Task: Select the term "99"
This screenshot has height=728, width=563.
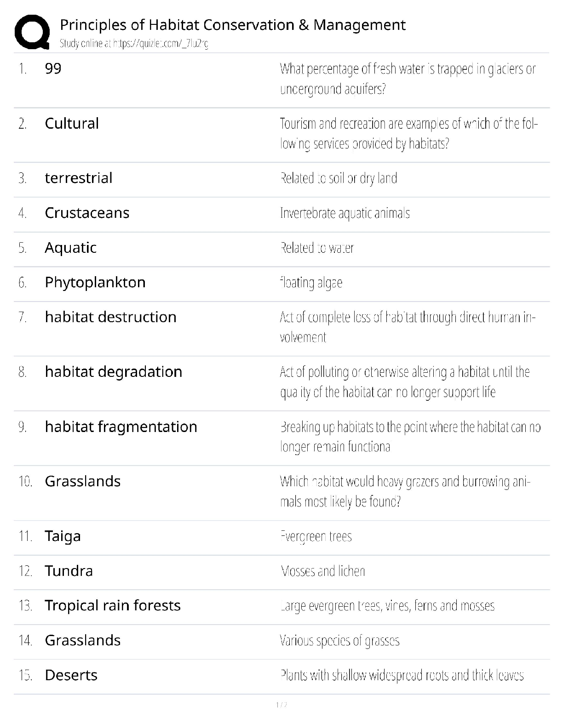Action: pyautogui.click(x=53, y=68)
